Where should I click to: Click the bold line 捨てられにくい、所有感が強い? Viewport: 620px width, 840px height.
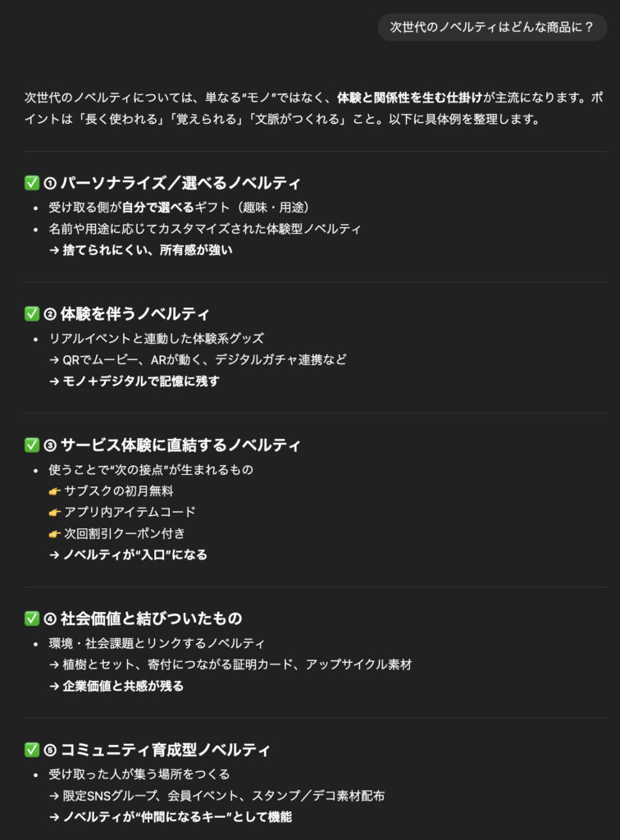tap(148, 249)
